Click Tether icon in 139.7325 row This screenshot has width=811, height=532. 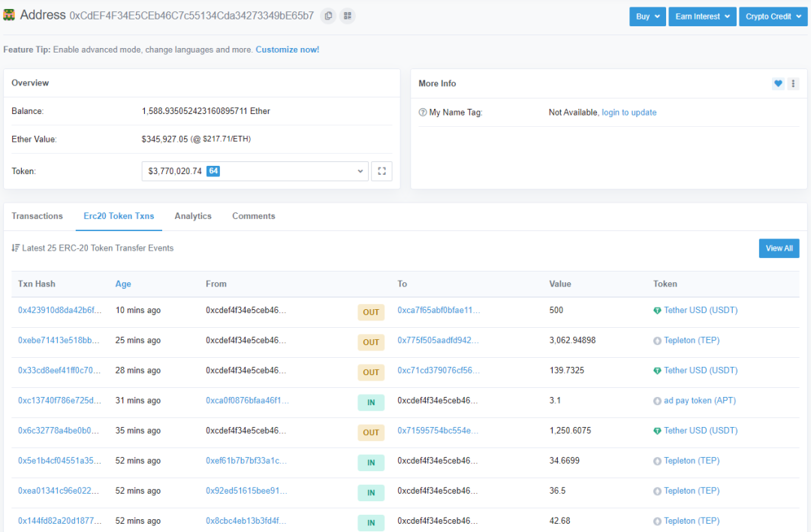(657, 371)
